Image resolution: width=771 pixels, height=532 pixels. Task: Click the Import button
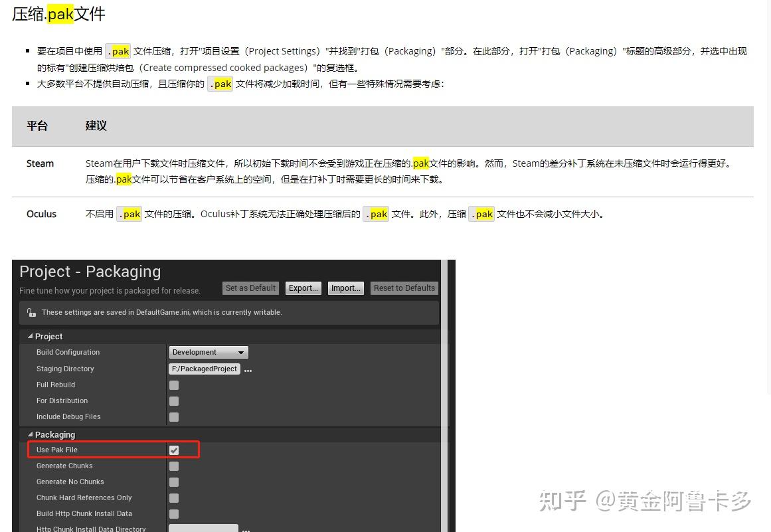[x=345, y=288]
